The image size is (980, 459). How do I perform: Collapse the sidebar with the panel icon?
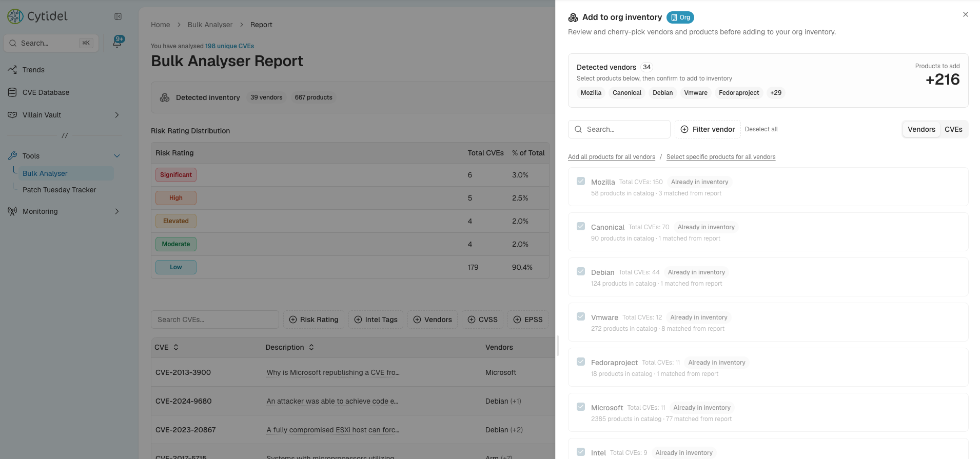coord(118,16)
